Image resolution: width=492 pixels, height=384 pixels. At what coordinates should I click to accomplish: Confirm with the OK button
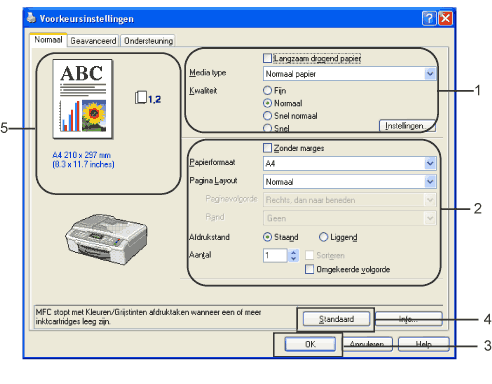[x=310, y=344]
